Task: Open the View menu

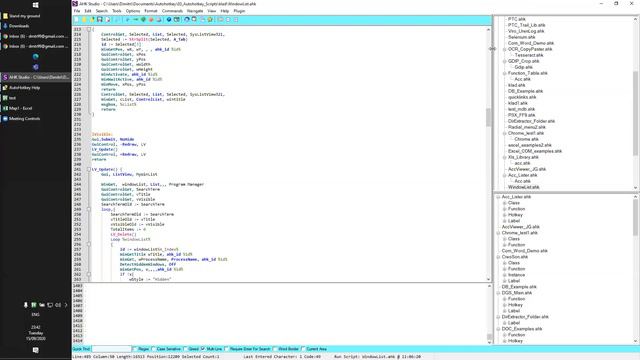Action: [211, 11]
